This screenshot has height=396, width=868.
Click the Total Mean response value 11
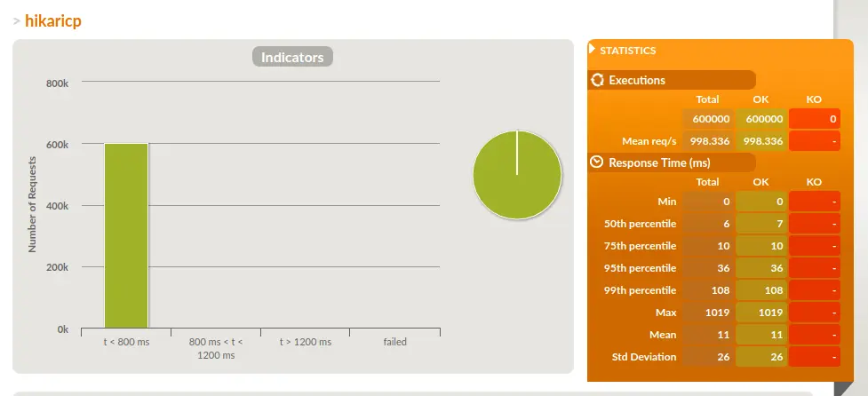(x=708, y=335)
